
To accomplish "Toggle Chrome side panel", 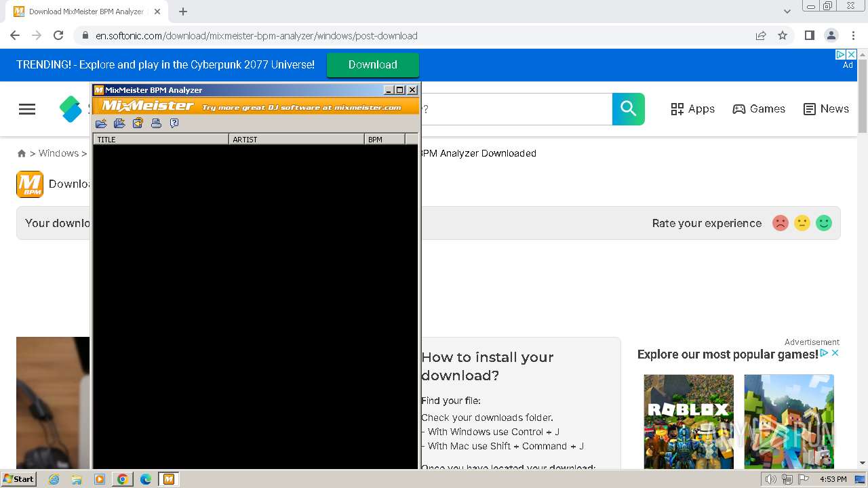I will 809,35.
